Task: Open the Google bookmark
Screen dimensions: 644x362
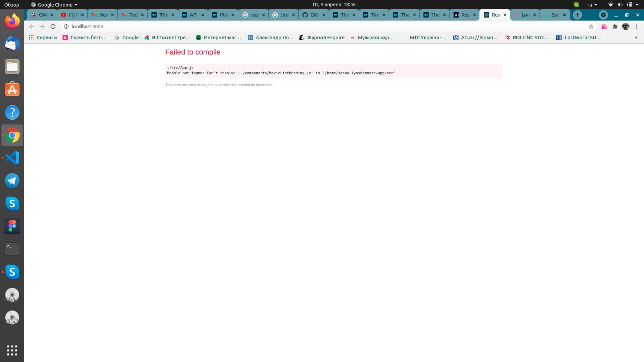Action: click(127, 37)
